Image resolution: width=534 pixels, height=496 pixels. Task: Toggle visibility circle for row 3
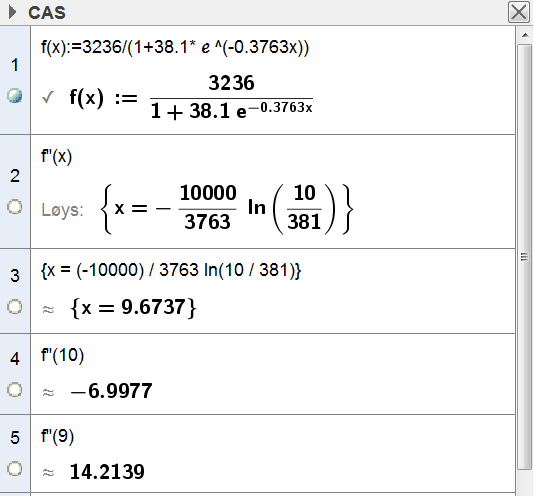(15, 307)
